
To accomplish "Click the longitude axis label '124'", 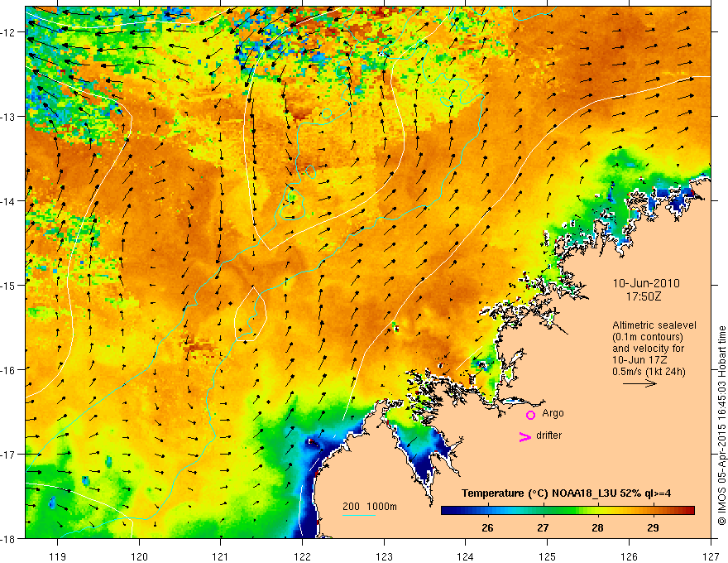I will click(x=466, y=556).
